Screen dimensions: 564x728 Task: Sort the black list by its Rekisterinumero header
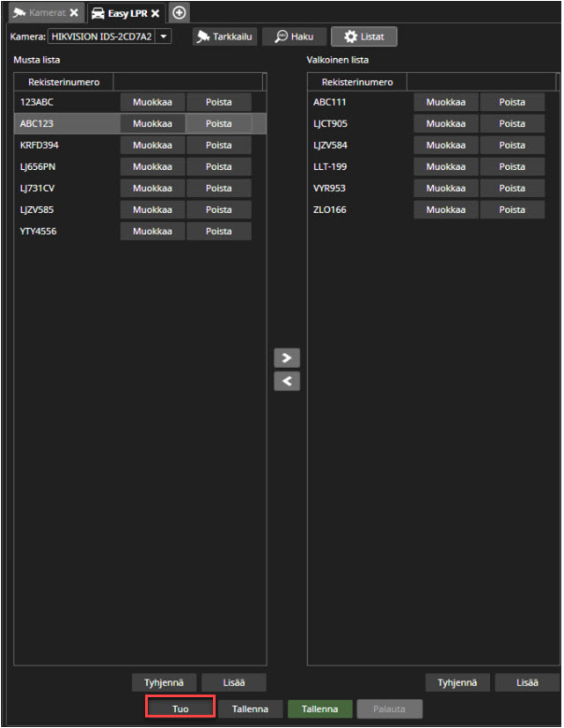tap(63, 82)
